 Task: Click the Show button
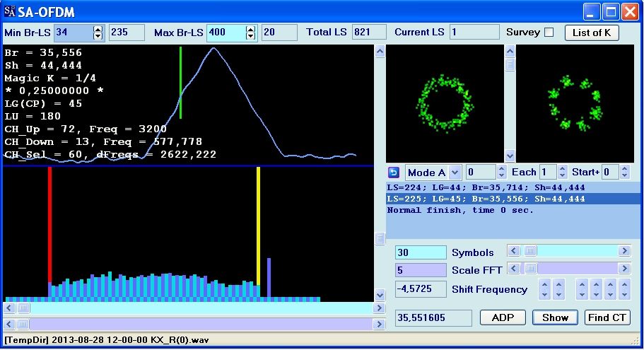coord(556,317)
